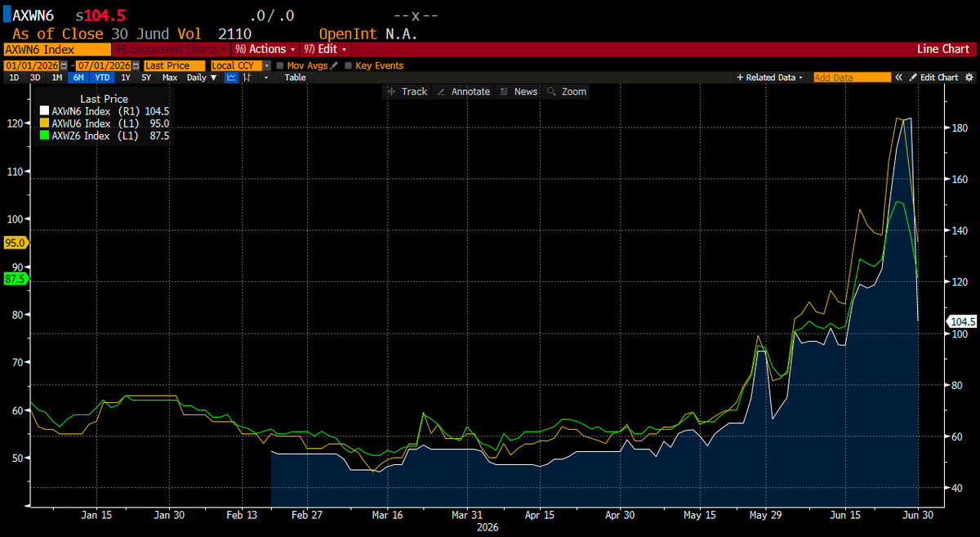This screenshot has width=980, height=537.
Task: Activate the Zoom magnifier tool
Action: coord(567,92)
